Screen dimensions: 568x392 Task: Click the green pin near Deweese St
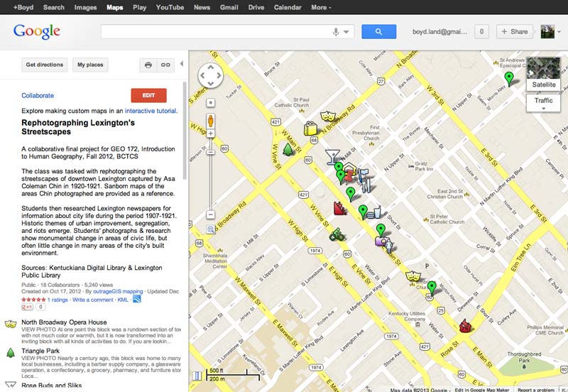point(432,288)
